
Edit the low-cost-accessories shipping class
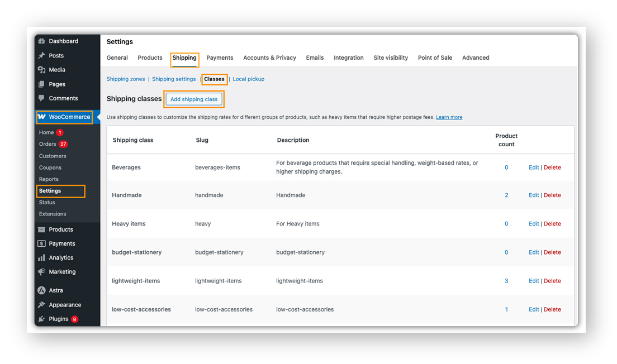534,309
